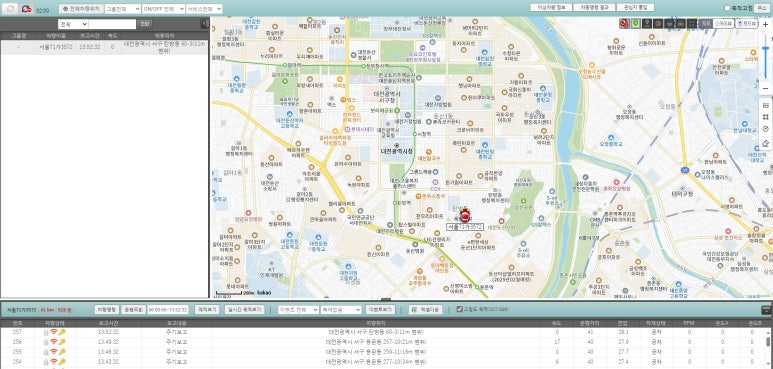
Task: Click the map zoom level slider
Action: 765,56
